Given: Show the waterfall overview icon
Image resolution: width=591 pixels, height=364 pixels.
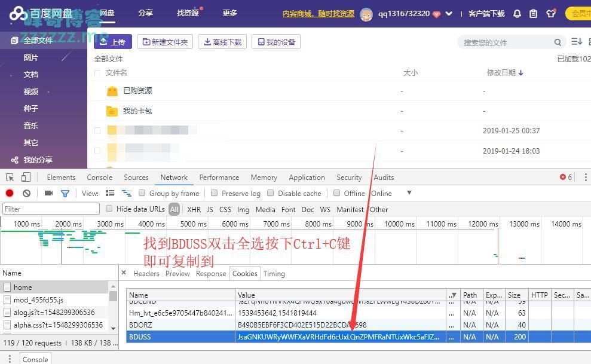Looking at the screenshot, I should coord(127,193).
